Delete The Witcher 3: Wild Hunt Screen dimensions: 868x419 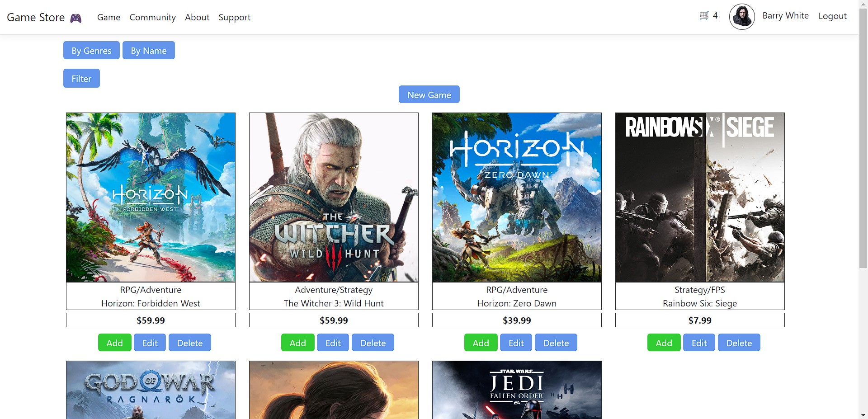pos(373,343)
